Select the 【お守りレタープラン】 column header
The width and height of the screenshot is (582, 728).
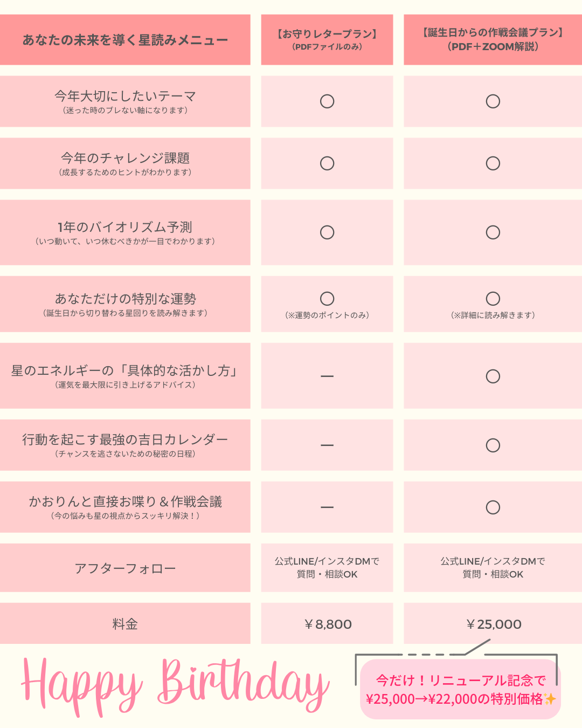(327, 40)
